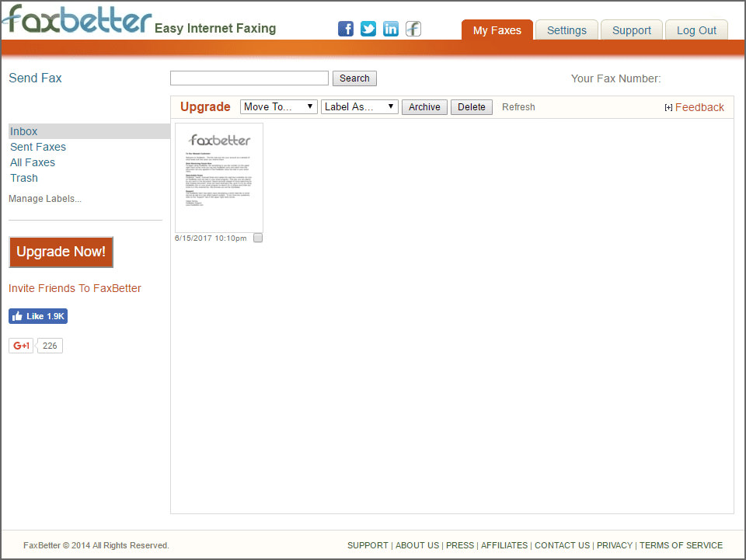Click the FaxBetter logo in header
This screenshot has height=560, width=746.
tap(77, 19)
